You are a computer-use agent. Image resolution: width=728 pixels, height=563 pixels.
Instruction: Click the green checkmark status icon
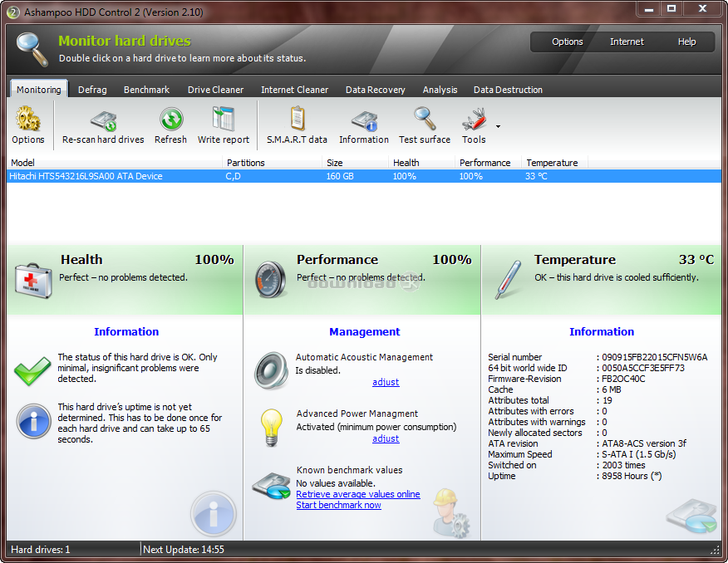pyautogui.click(x=32, y=370)
